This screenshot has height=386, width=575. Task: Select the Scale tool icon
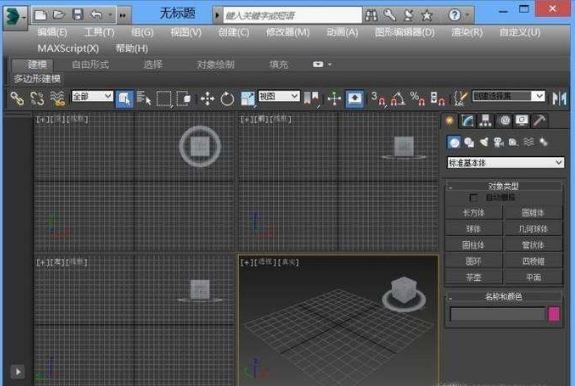[248, 98]
